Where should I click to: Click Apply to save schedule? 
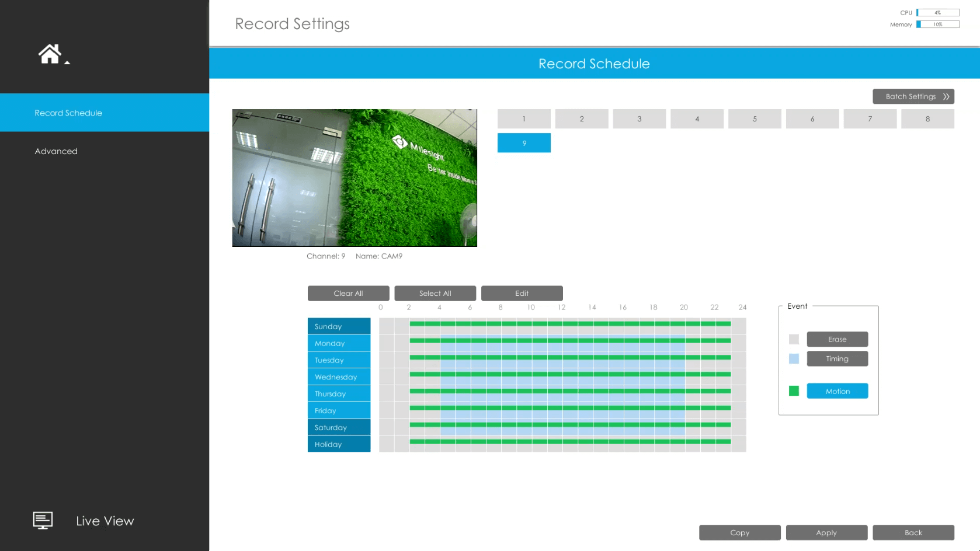[826, 532]
